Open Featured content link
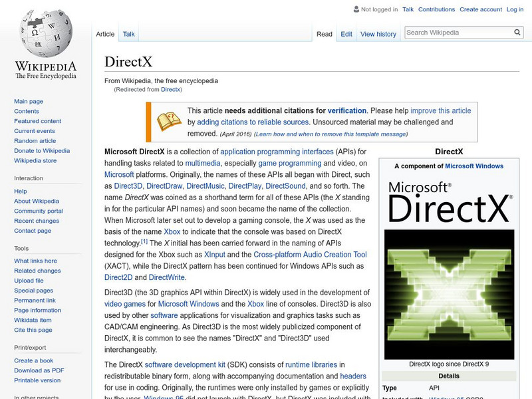532x399 pixels. click(38, 121)
